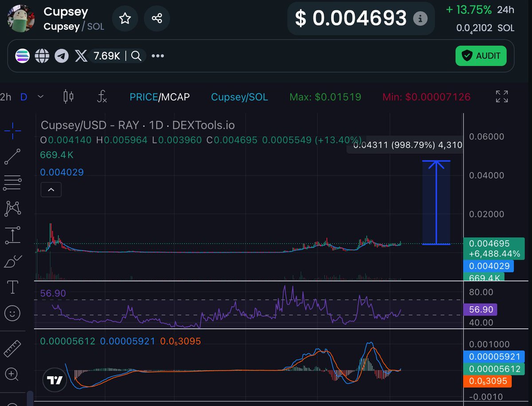This screenshot has height=406, width=532.
Task: Select the brush drawing tool
Action: (x=12, y=262)
